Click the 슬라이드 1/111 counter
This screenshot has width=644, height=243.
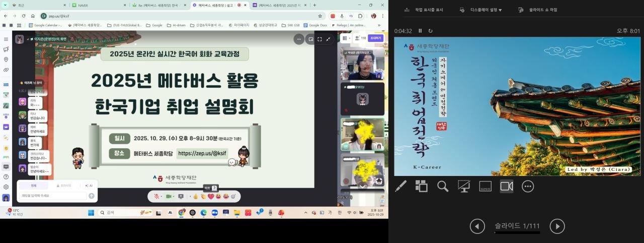point(517,226)
